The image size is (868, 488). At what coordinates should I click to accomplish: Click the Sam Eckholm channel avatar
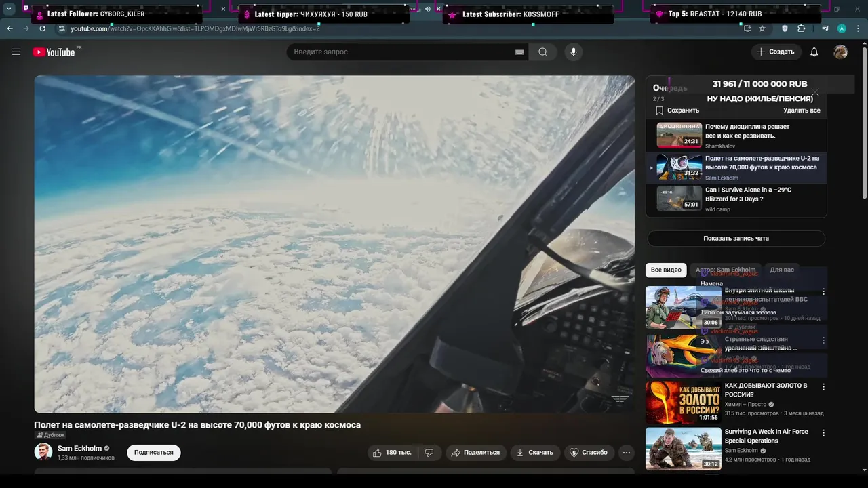click(x=43, y=452)
